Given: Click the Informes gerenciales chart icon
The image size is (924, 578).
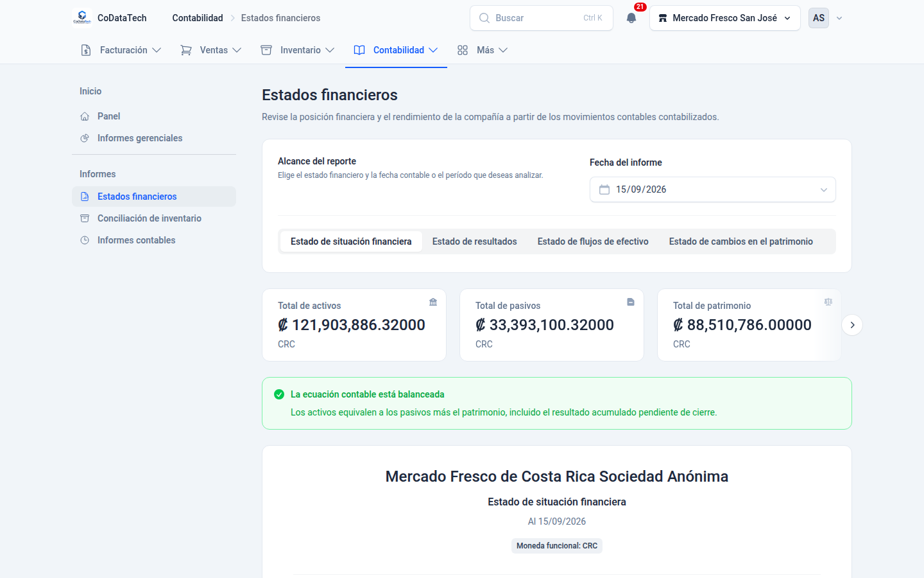Looking at the screenshot, I should pyautogui.click(x=85, y=138).
